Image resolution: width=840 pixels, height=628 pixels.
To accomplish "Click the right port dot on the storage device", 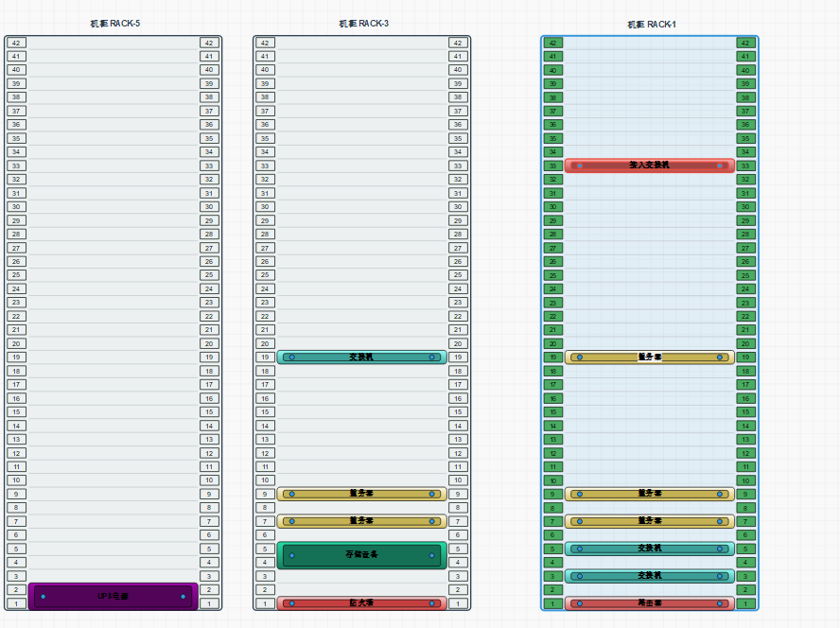I will [x=431, y=556].
